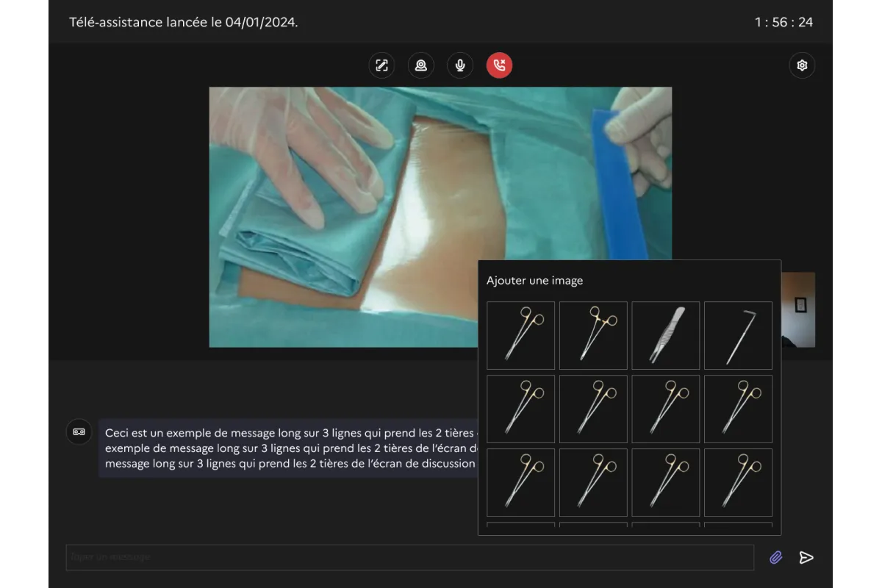Select the angled probe instrument image
This screenshot has height=588, width=882.
point(737,335)
